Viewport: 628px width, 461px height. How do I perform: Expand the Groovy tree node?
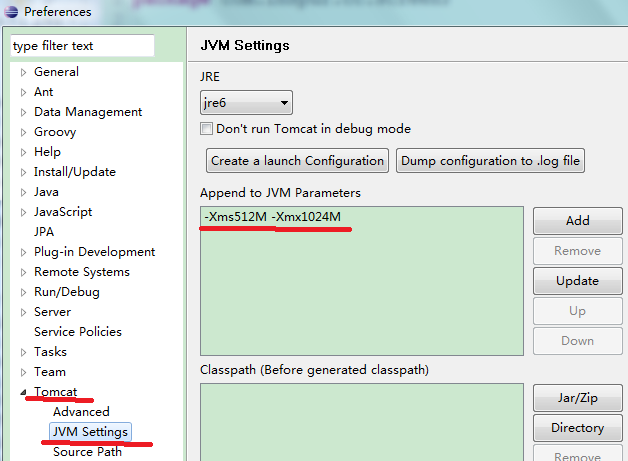tap(24, 133)
